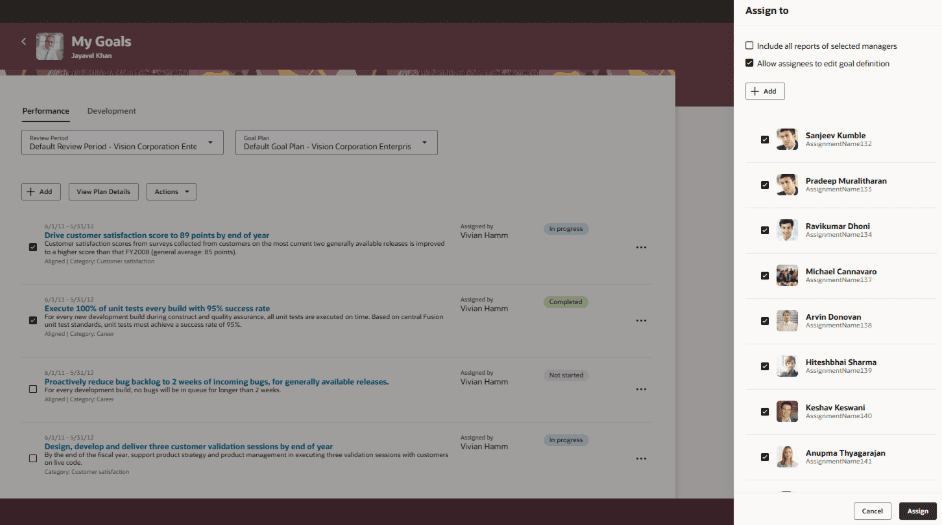Click the View Plan Details button

(x=103, y=192)
